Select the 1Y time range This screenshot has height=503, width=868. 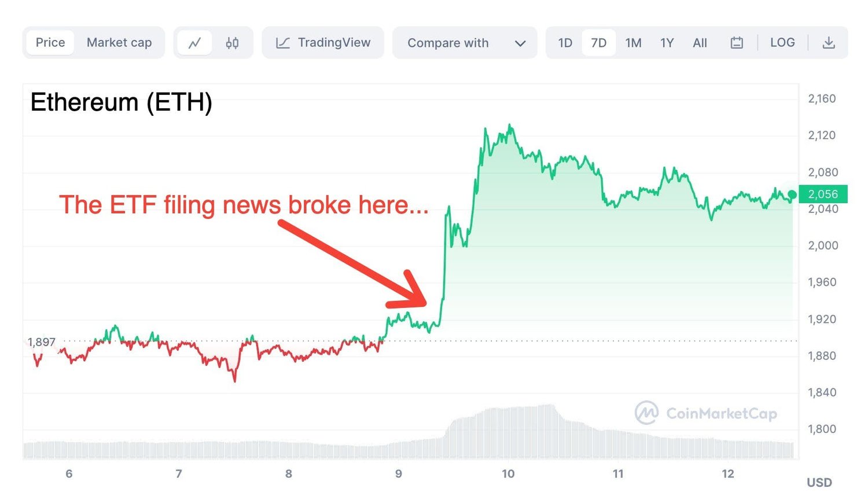667,43
